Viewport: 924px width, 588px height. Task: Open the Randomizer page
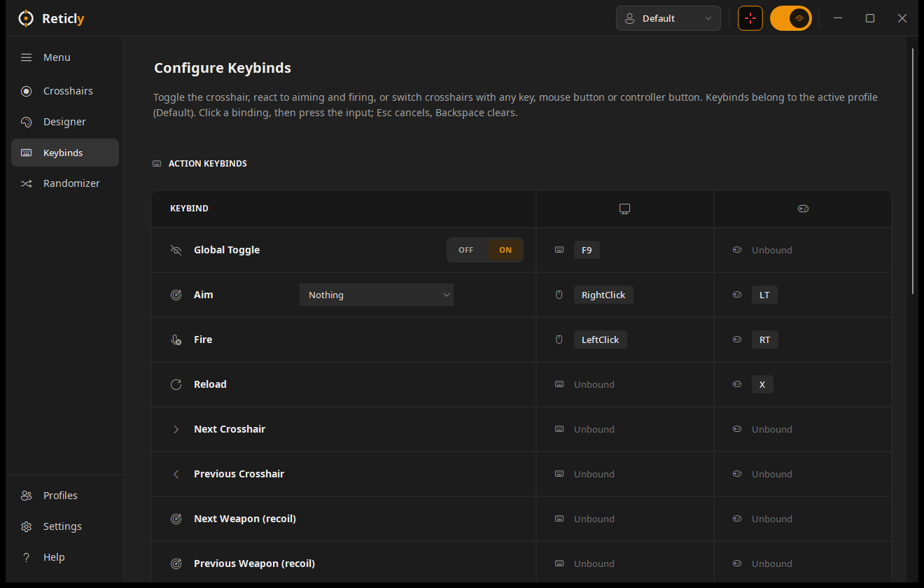[65, 183]
